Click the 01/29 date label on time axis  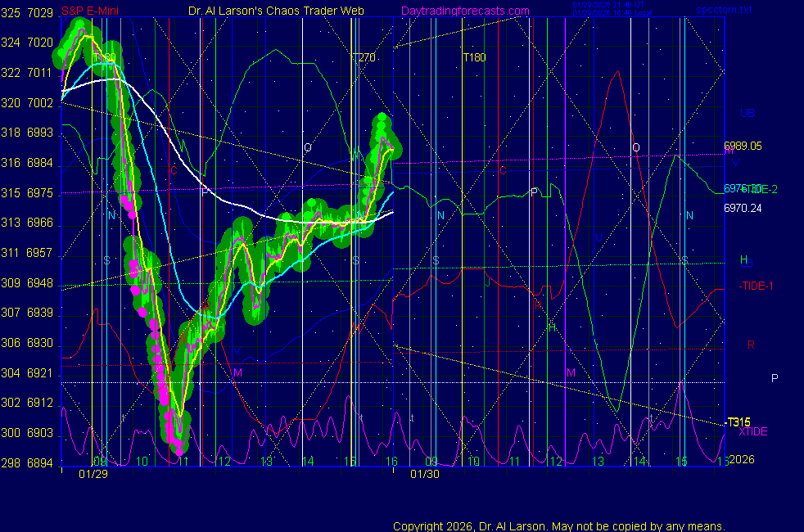[x=93, y=473]
